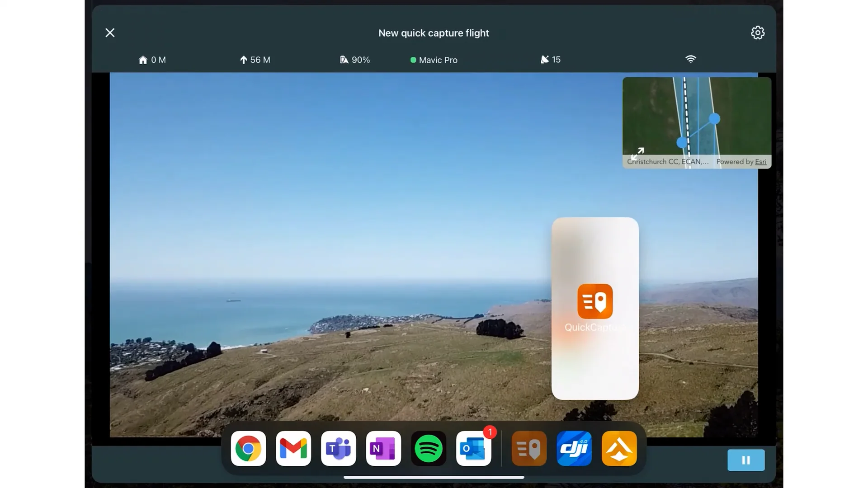Tap the blue waypoint on the mini map's right edge line
Viewport: 868px width, 488px height.
[x=714, y=119]
